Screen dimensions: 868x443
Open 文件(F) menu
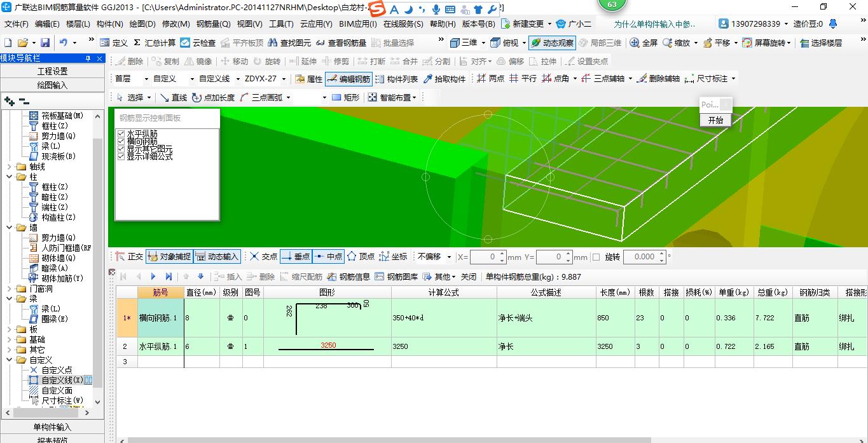(16, 24)
